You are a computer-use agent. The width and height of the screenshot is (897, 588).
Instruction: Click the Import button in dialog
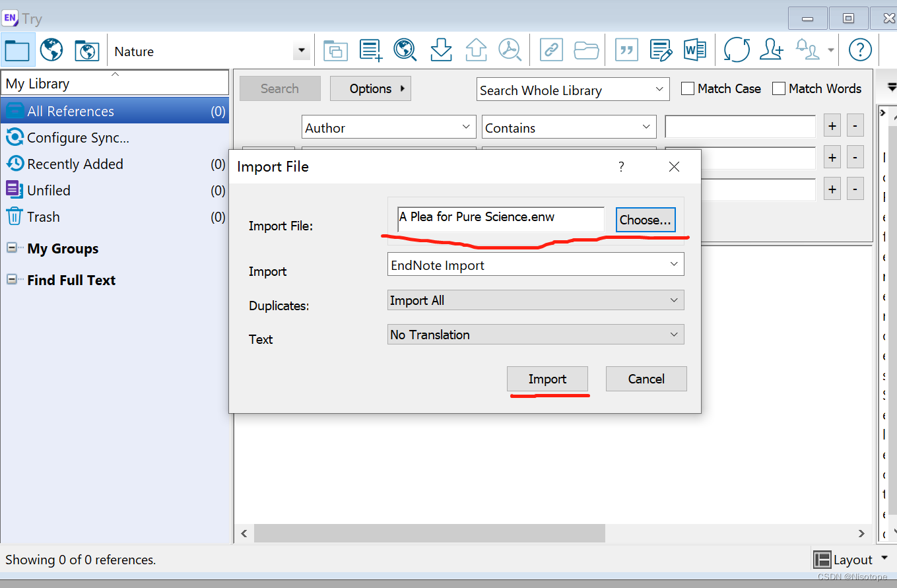(x=547, y=379)
